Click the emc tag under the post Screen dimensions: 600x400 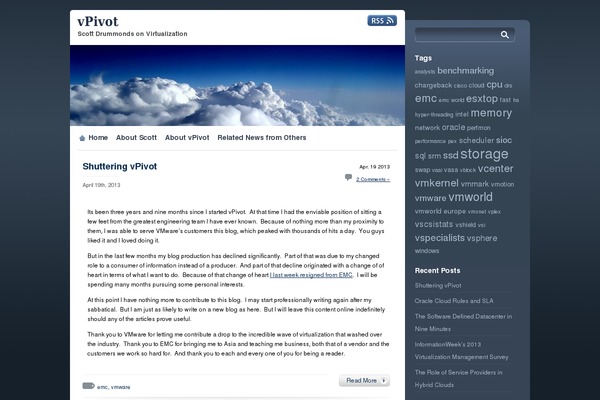(x=102, y=387)
